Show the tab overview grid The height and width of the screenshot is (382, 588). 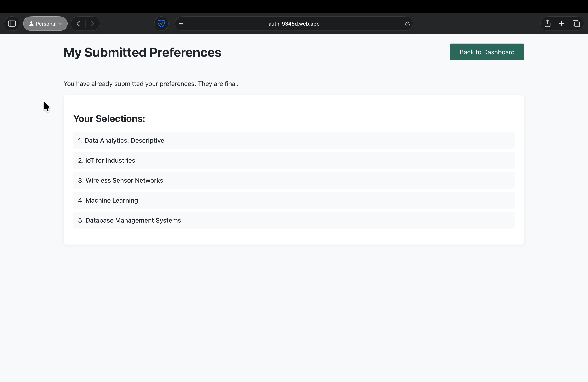pos(576,23)
